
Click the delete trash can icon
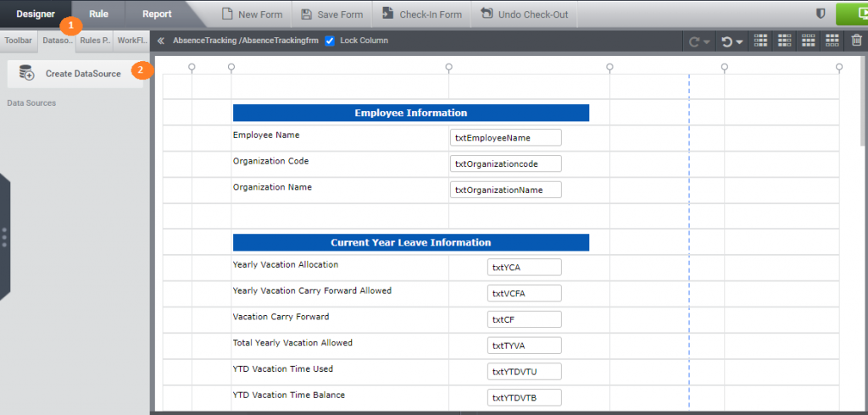[856, 41]
